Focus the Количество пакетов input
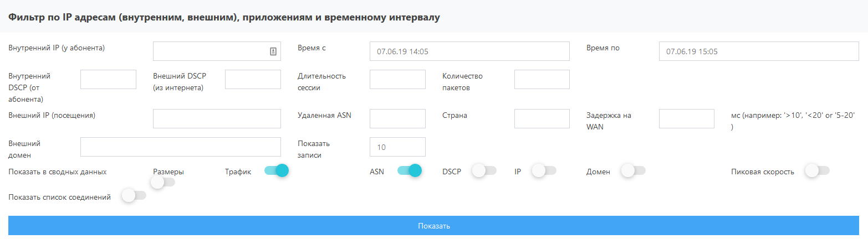This screenshot has width=868, height=244. tap(542, 79)
